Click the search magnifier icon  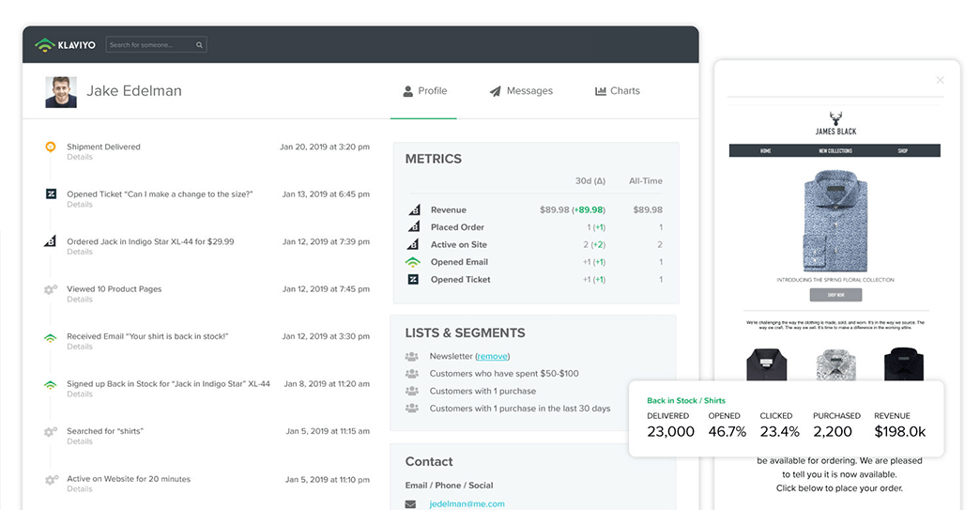(199, 45)
